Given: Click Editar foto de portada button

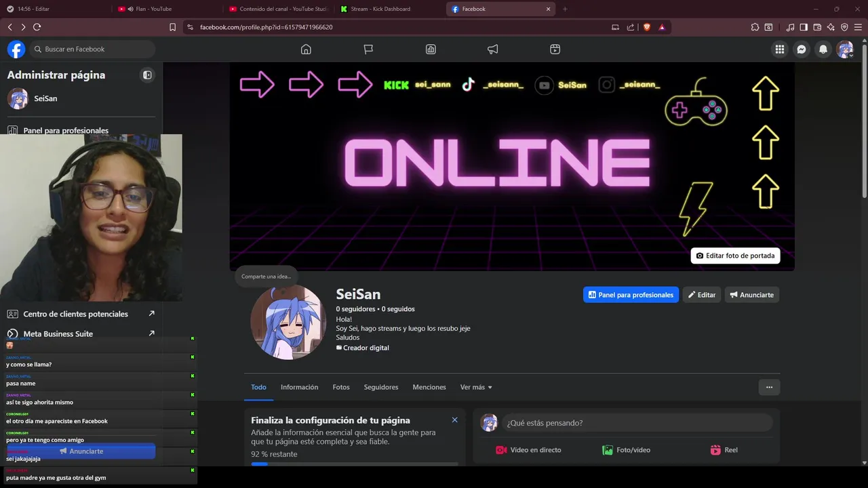Looking at the screenshot, I should pos(735,256).
